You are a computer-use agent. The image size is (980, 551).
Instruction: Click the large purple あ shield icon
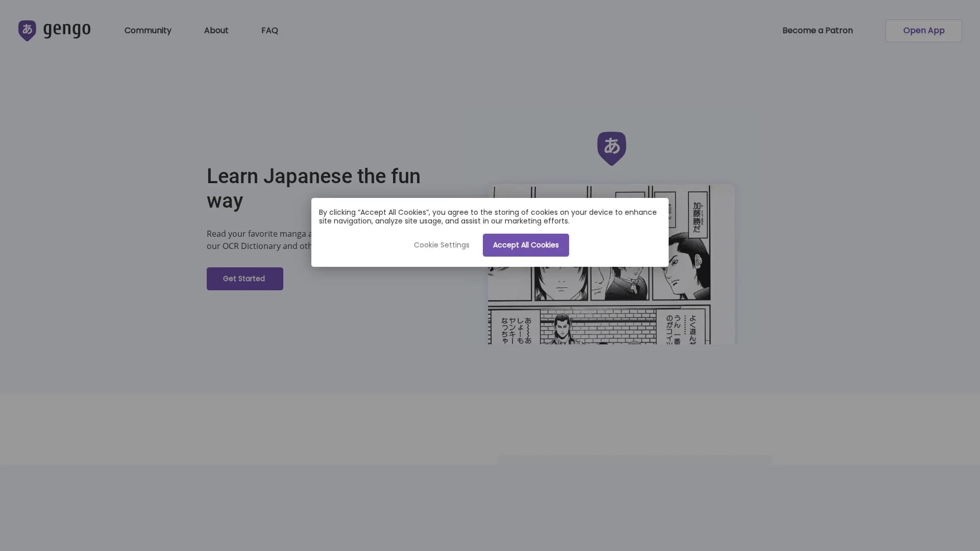(611, 148)
